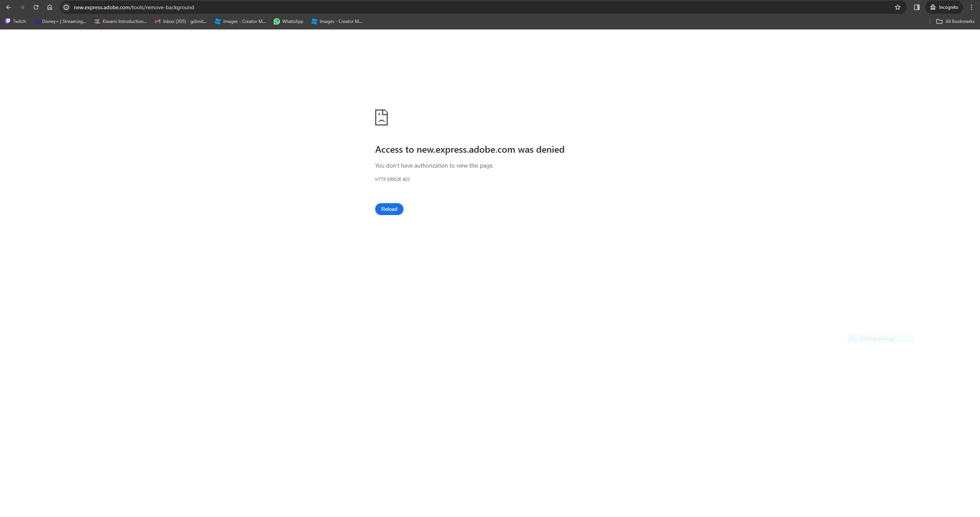Open the Twitch bookmark
This screenshot has width=980, height=517.
point(16,21)
